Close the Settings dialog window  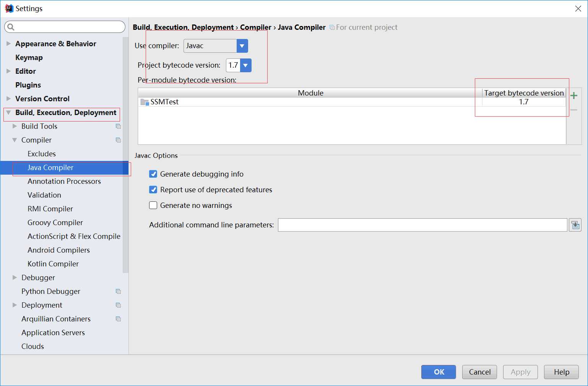(578, 8)
